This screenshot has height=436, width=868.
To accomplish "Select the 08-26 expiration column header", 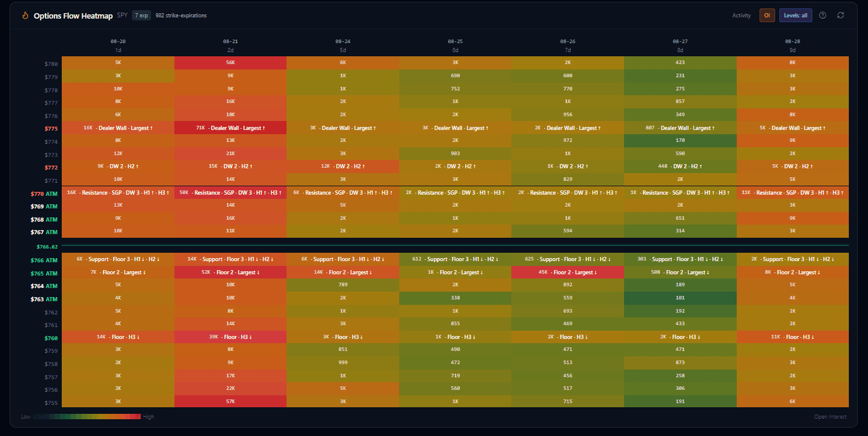I will pos(568,46).
